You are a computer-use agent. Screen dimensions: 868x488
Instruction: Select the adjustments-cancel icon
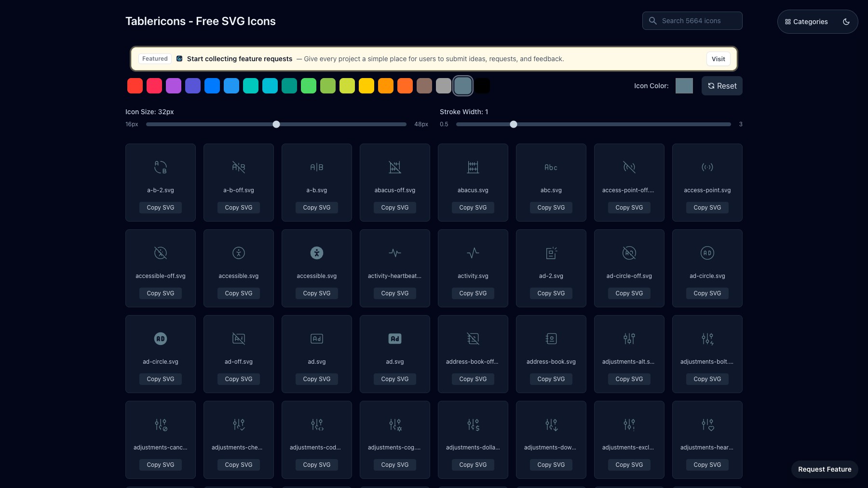[161, 424]
